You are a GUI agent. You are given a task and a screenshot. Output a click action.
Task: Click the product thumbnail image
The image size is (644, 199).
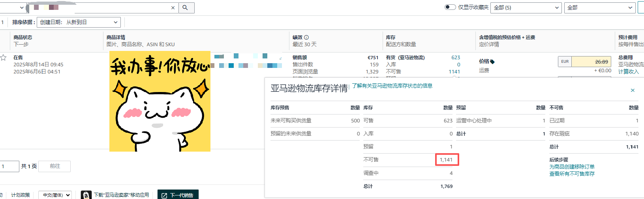[x=160, y=101]
